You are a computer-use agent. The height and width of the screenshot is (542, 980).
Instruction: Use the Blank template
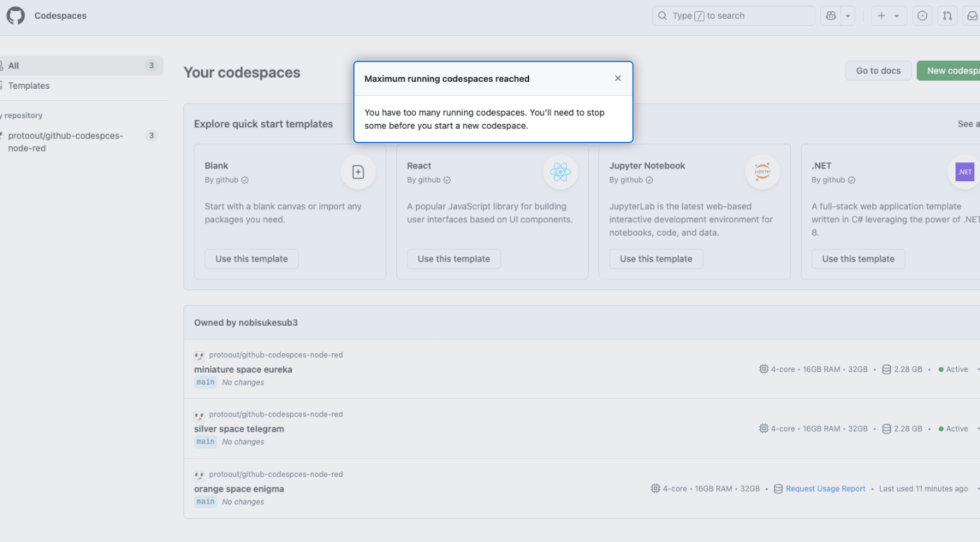[251, 259]
